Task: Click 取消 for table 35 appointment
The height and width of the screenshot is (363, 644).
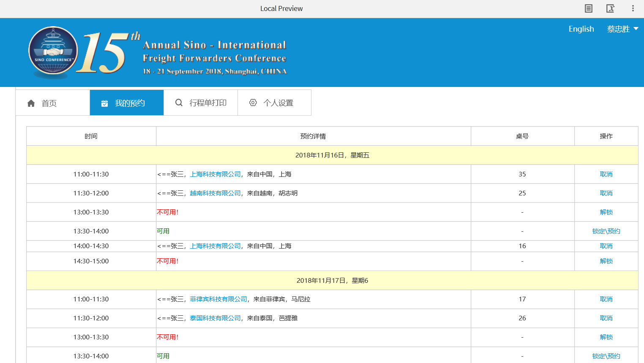Action: pyautogui.click(x=606, y=174)
